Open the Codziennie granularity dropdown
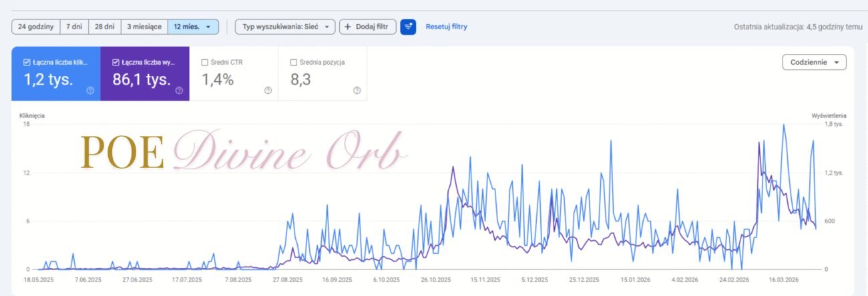 814,62
